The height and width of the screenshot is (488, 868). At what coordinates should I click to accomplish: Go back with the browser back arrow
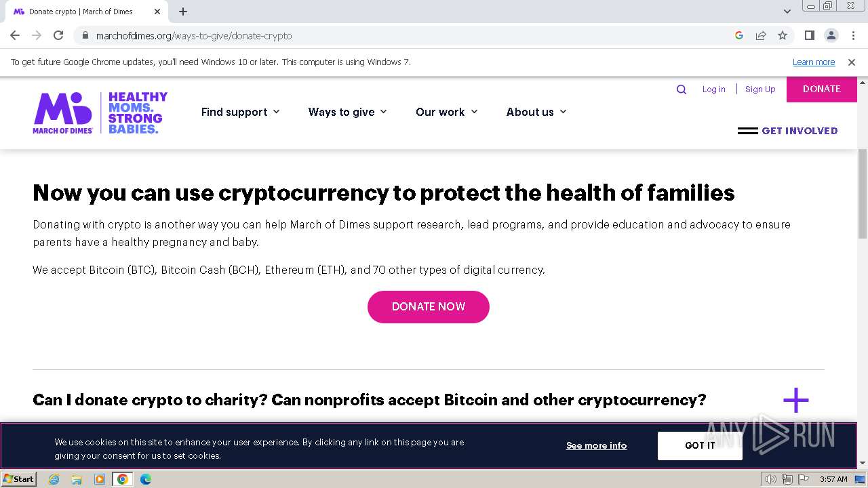coord(15,35)
